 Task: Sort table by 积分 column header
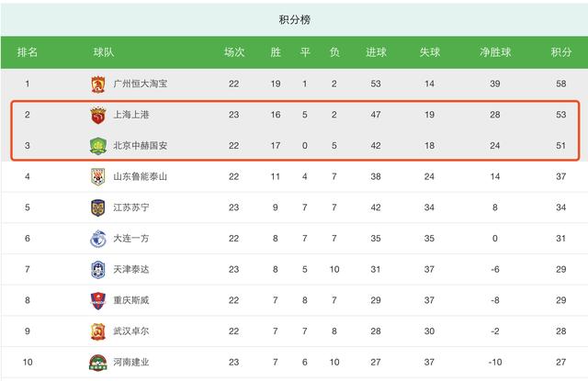point(561,52)
